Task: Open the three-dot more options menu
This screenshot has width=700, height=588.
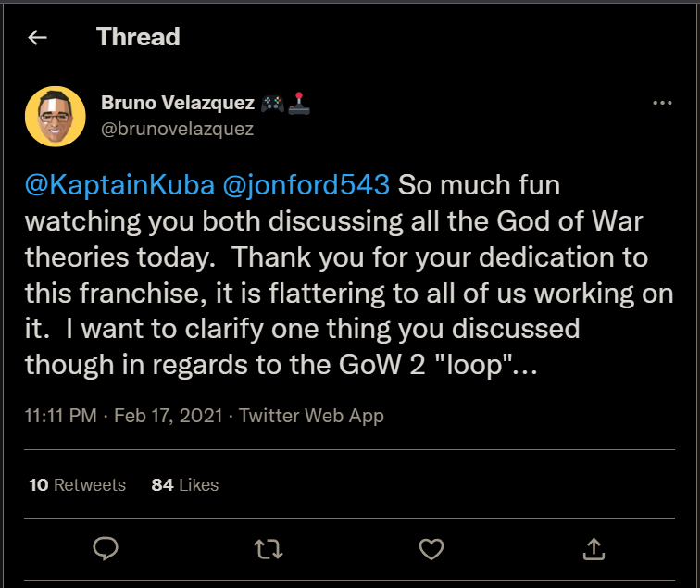Action: click(662, 103)
